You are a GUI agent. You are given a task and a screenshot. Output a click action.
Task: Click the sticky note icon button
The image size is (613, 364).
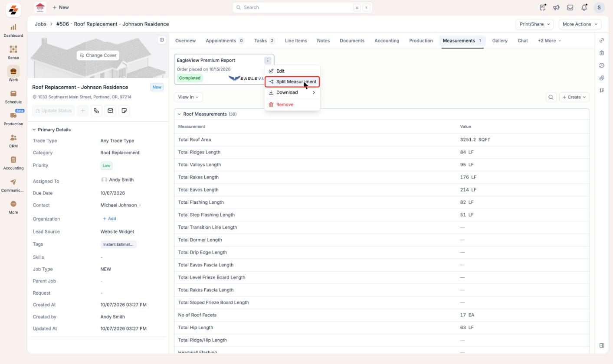[124, 111]
